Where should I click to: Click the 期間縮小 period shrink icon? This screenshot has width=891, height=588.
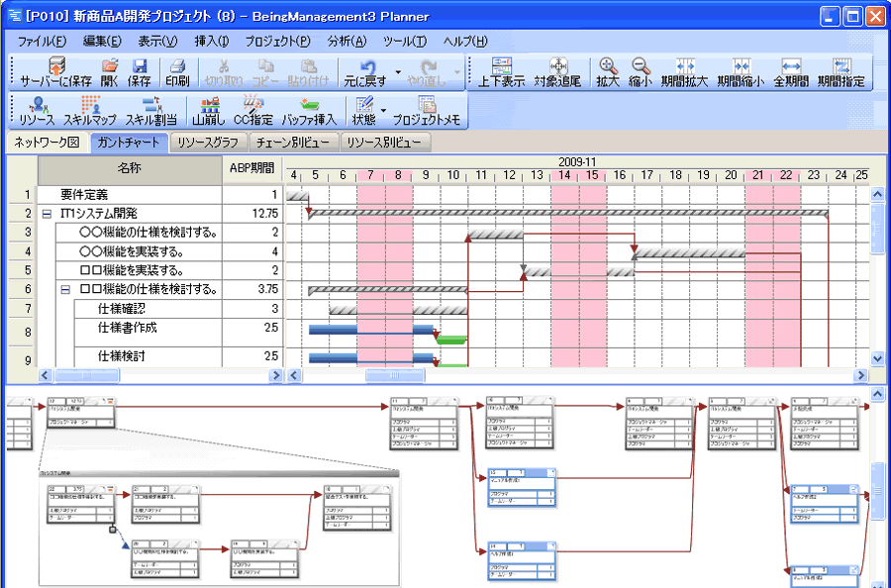pyautogui.click(x=741, y=72)
